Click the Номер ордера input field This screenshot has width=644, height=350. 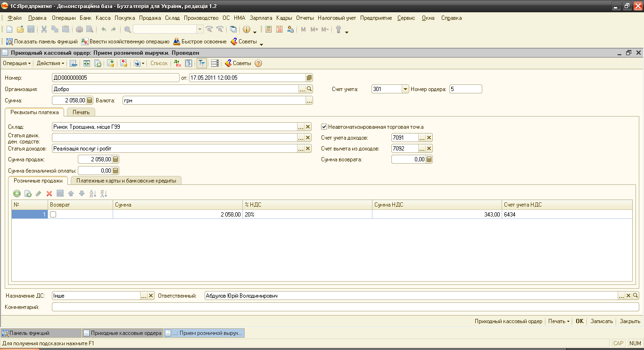point(466,89)
